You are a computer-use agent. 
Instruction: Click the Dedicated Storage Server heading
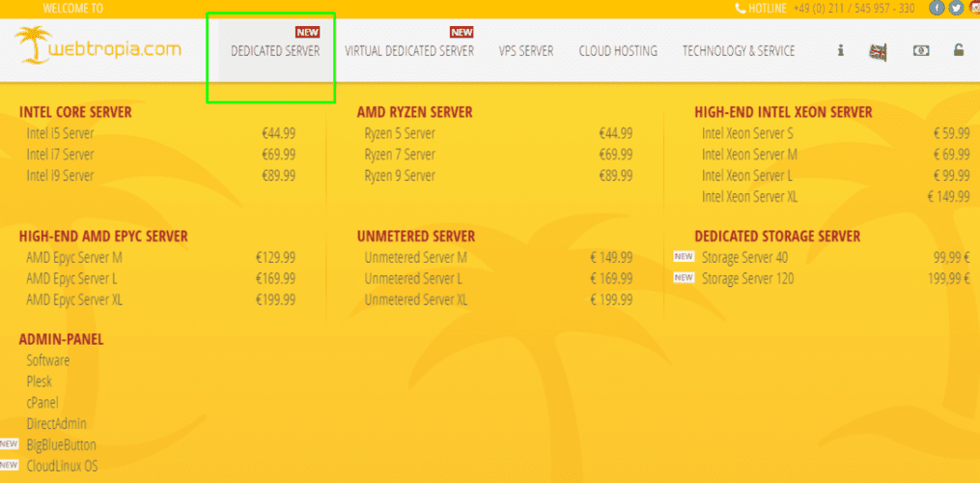click(777, 237)
